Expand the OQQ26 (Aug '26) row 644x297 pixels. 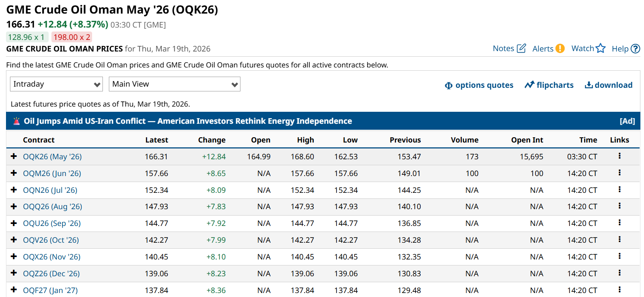(x=14, y=206)
